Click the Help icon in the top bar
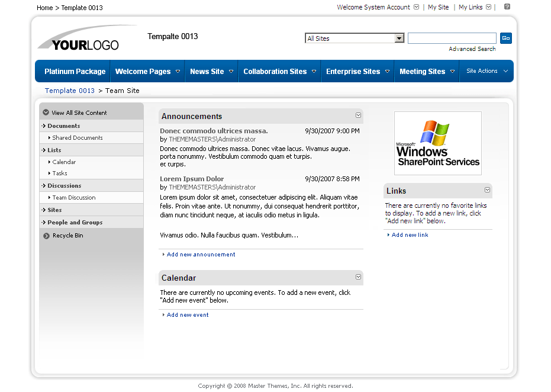 point(507,7)
